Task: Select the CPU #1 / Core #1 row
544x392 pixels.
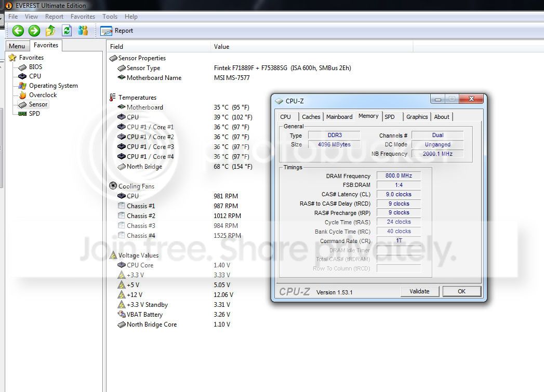Action: [x=183, y=127]
